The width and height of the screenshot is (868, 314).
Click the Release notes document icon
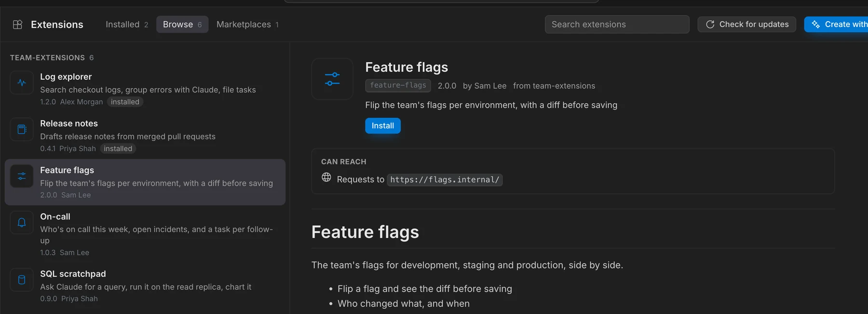click(22, 129)
